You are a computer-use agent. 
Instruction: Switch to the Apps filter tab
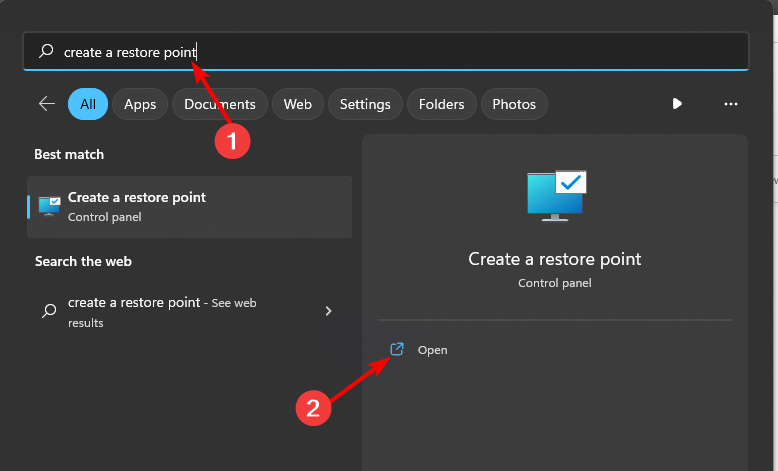140,104
